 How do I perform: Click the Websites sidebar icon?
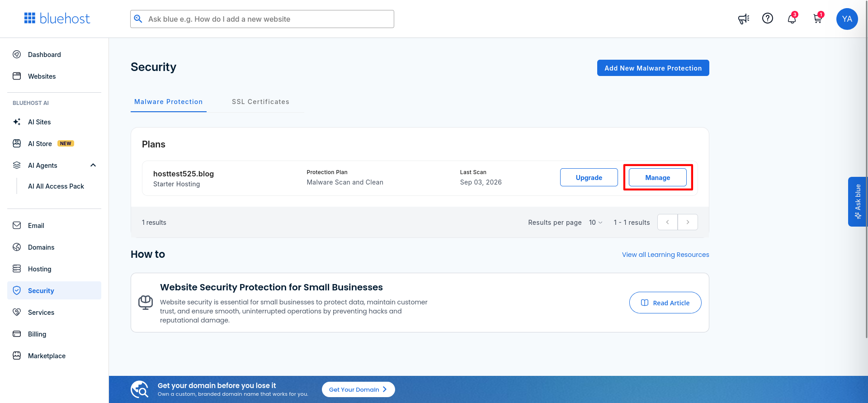pyautogui.click(x=17, y=76)
